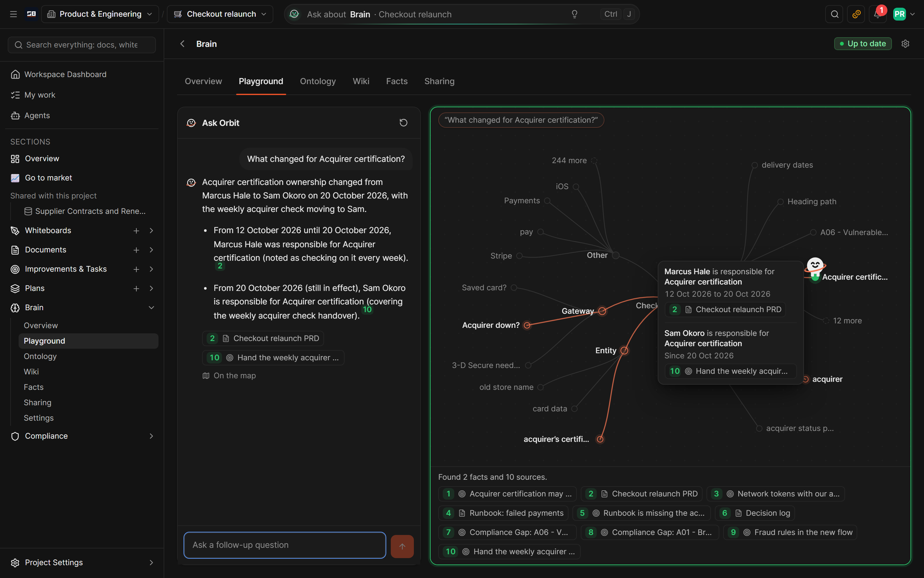Open source 4 Runbook: failed payments
This screenshot has width=924, height=578.
pos(503,513)
